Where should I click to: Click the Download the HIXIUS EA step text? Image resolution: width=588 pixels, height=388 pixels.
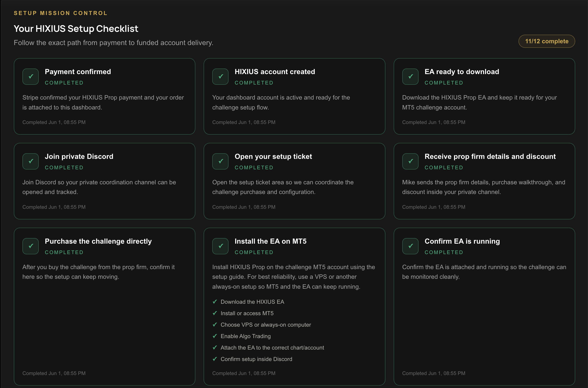[x=252, y=302]
